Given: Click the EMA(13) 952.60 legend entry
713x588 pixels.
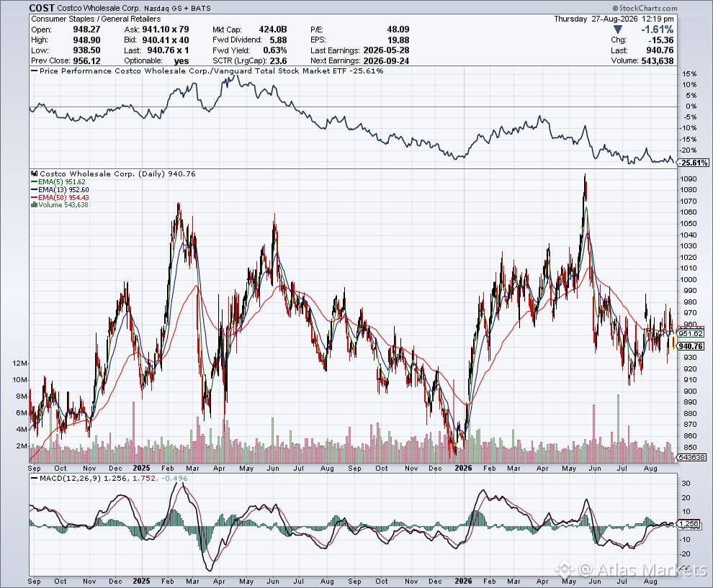Looking at the screenshot, I should tap(60, 189).
